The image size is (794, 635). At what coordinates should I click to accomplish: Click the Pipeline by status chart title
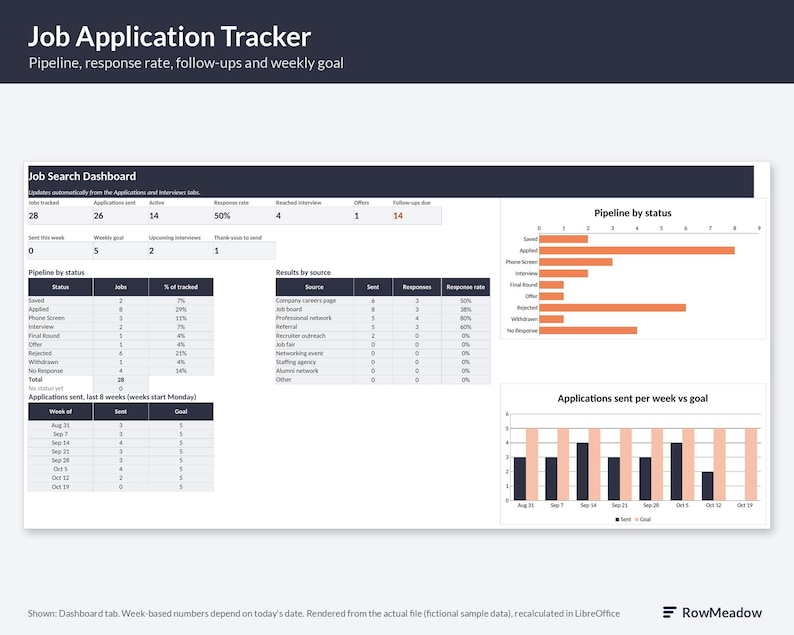tap(632, 213)
